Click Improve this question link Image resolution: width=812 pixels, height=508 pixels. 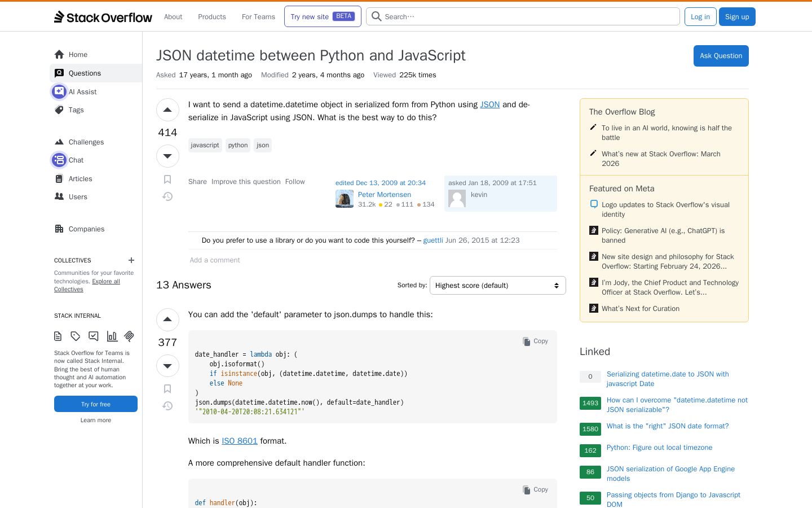click(246, 182)
